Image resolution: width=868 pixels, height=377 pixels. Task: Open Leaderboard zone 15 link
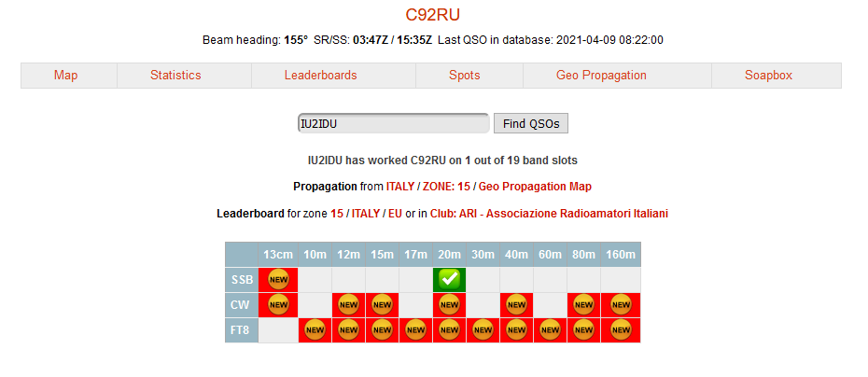[x=337, y=213]
